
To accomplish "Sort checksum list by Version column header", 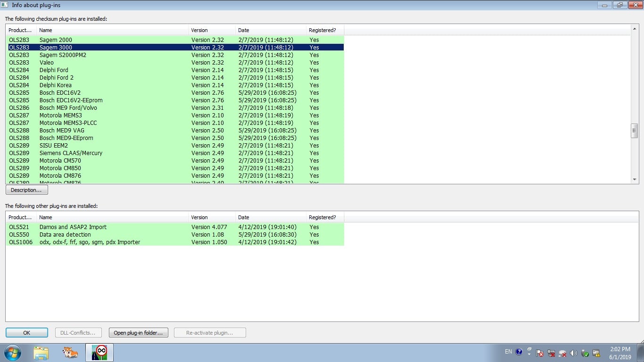I will pos(211,30).
